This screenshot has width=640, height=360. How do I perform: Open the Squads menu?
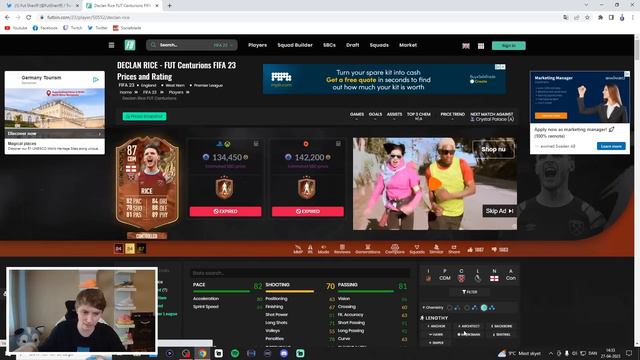pos(379,45)
